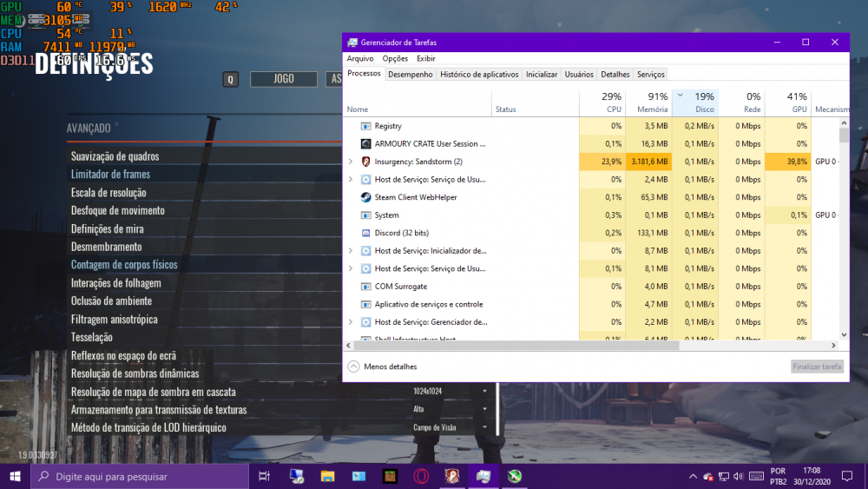This screenshot has width=868, height=489.
Task: Expand the Insurgency: Sandstorm process group
Action: pos(351,162)
